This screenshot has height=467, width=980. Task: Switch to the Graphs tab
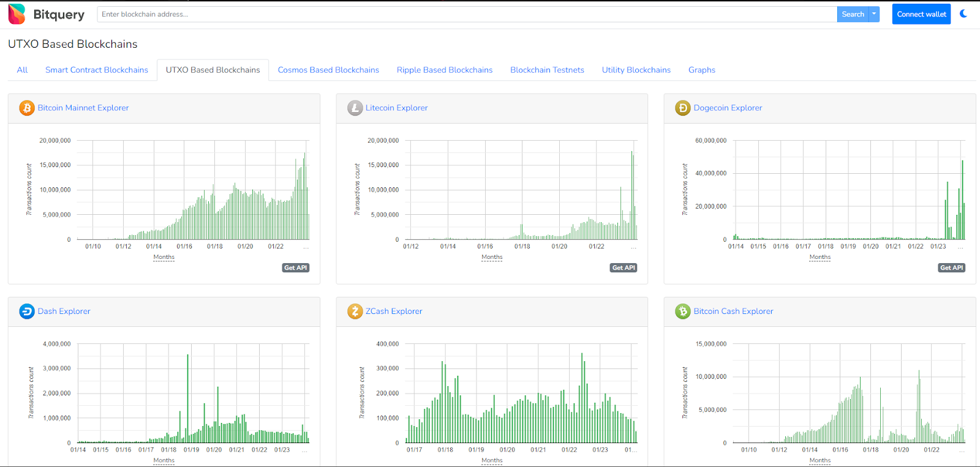(702, 70)
